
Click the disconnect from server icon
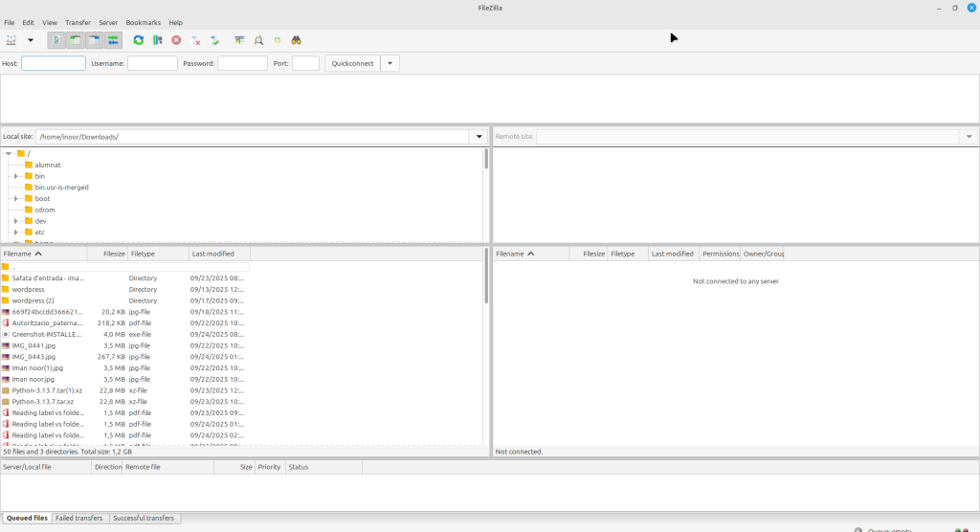click(196, 40)
